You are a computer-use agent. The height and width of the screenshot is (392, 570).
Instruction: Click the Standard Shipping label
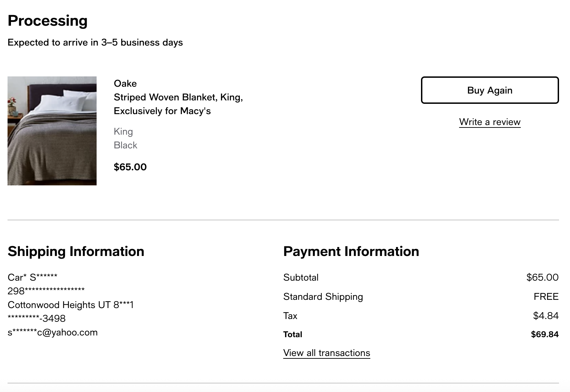[x=323, y=297]
